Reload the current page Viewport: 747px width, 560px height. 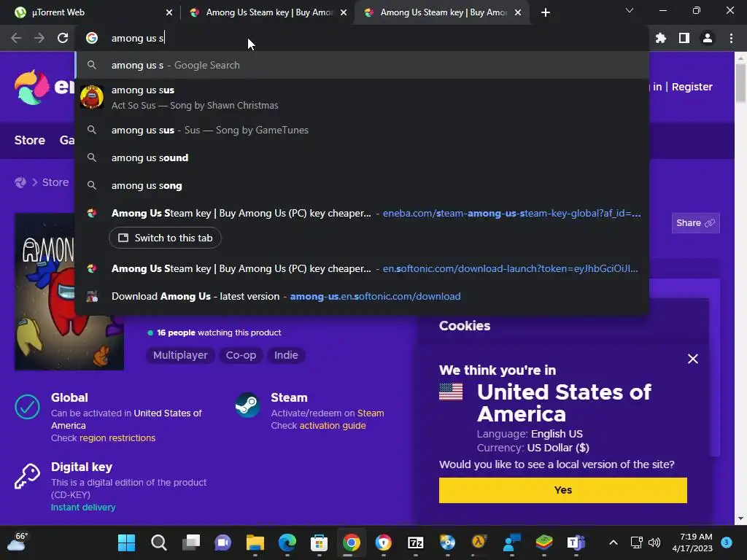63,38
